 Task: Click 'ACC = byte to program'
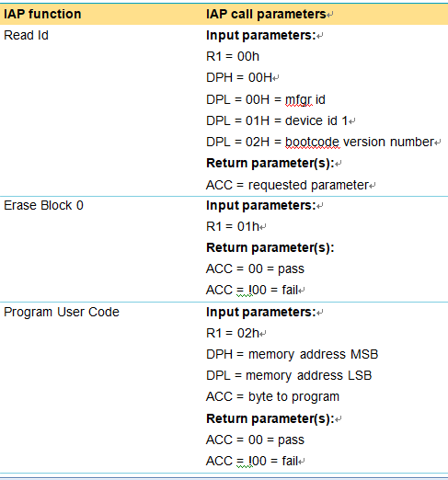coord(272,396)
